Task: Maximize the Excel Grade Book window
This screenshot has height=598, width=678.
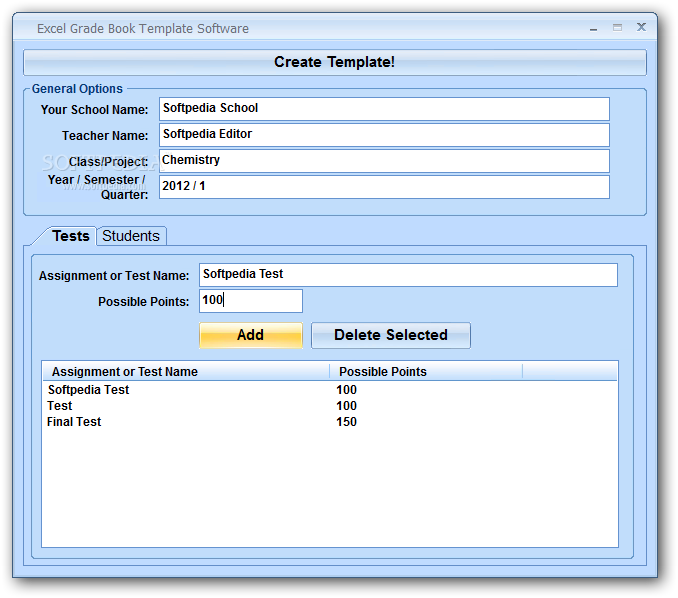Action: (x=617, y=28)
